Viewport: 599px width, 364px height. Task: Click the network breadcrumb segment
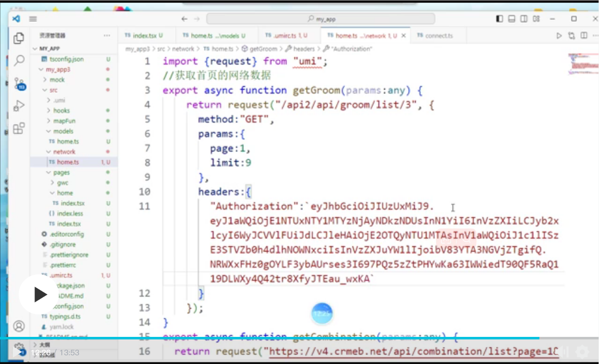pyautogui.click(x=183, y=49)
